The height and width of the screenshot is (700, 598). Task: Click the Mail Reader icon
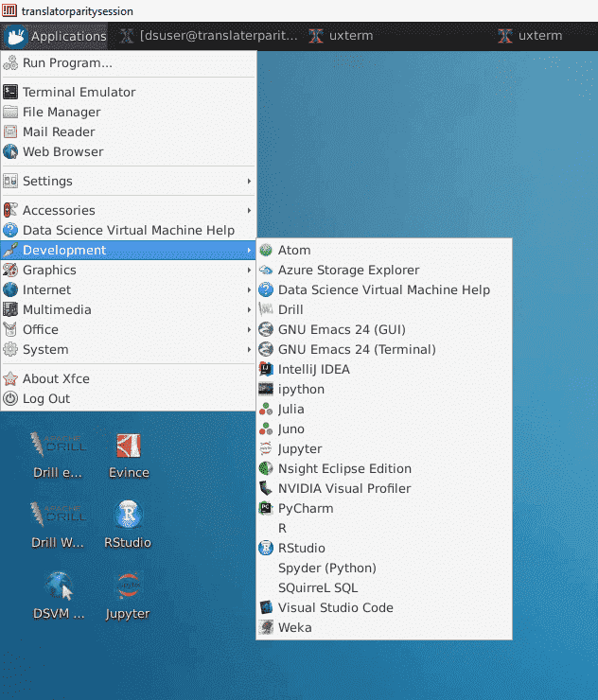[x=10, y=131]
